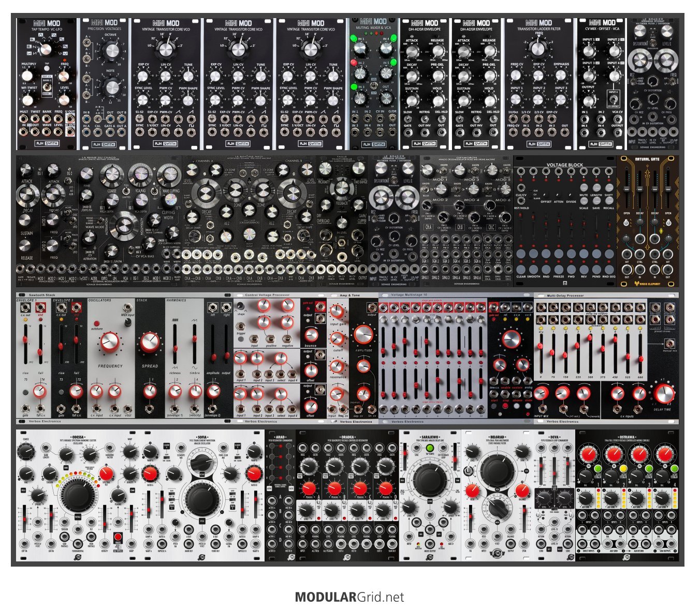
Task: Click the CV IN jack on Muting Mixer & VCA
Action: click(380, 118)
